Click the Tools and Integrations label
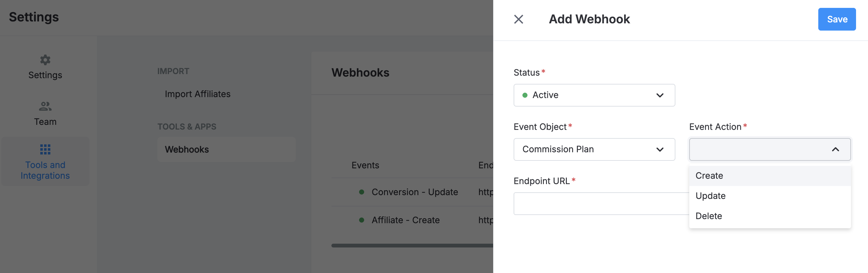 coord(45,171)
